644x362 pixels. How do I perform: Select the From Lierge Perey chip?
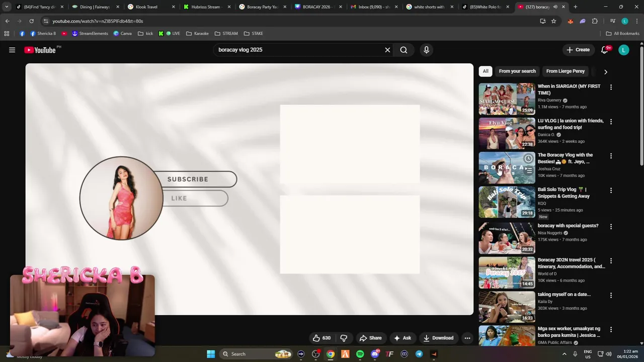click(566, 71)
